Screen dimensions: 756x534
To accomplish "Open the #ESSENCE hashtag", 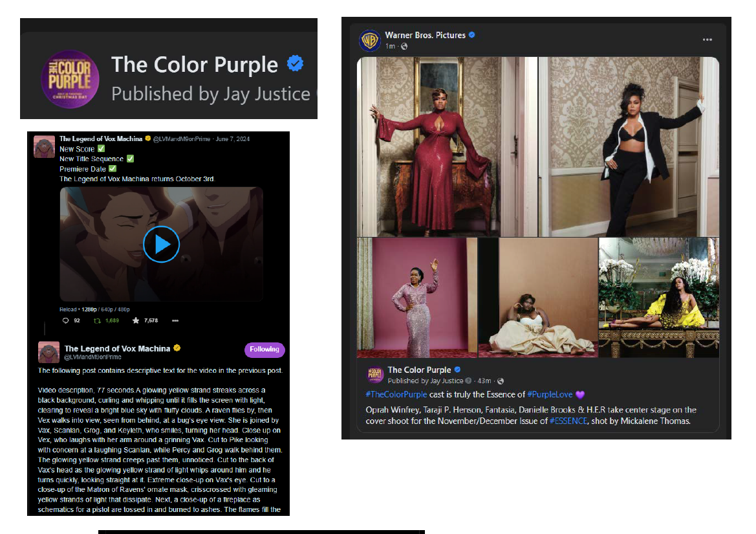I will (x=568, y=421).
